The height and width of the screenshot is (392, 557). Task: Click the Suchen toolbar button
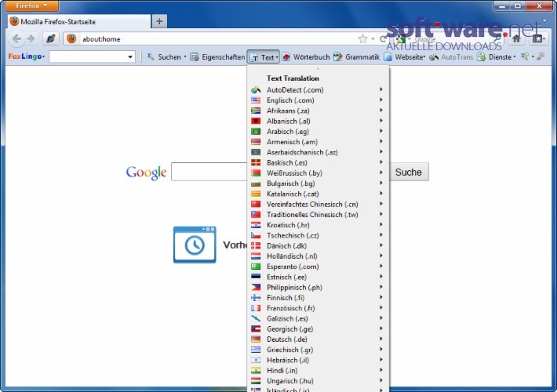166,56
